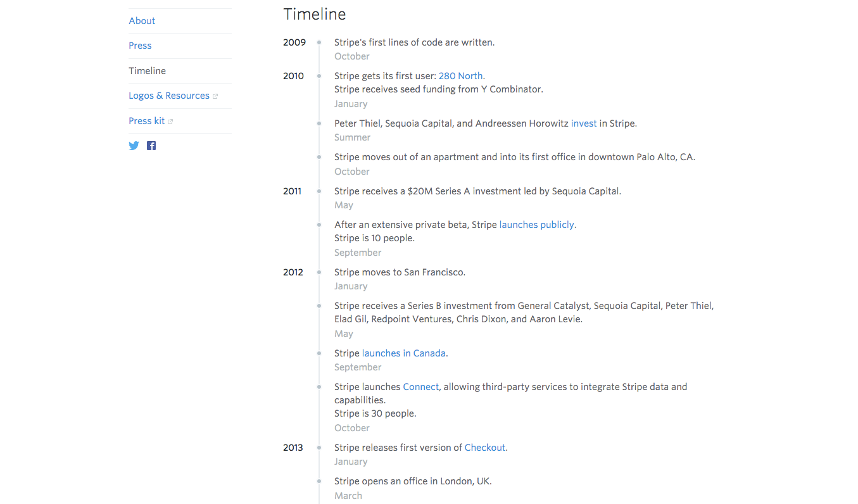This screenshot has width=858, height=504.
Task: Click the 2009 year label
Action: coord(294,42)
